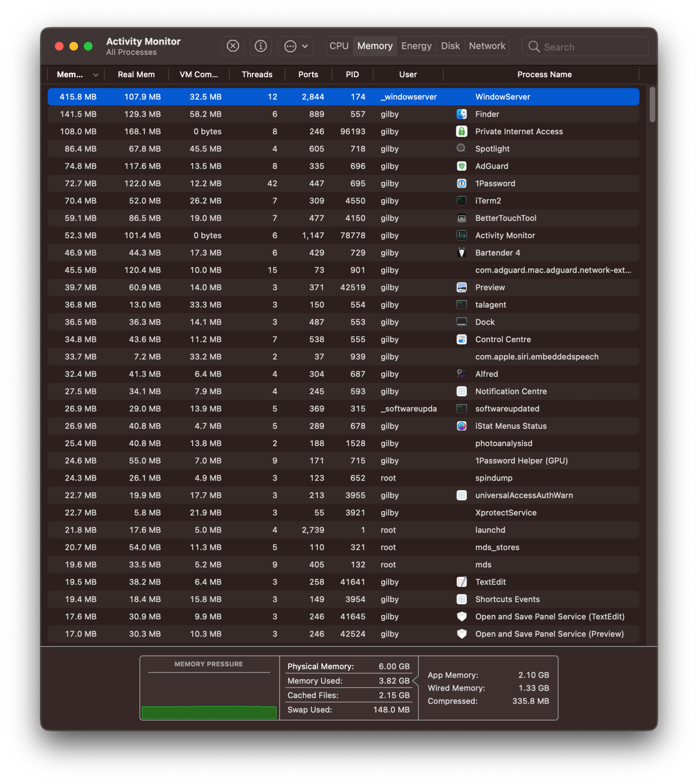Click the Control Centre icon

462,339
